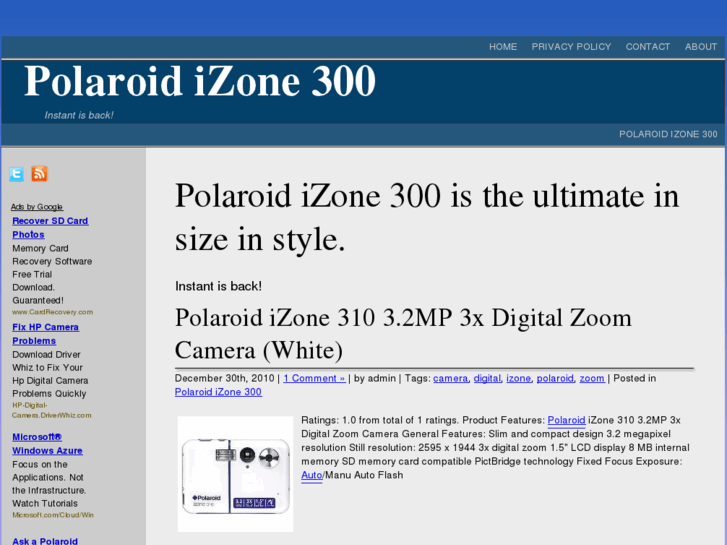
Task: Select POLARIOD IZONE 300 category bar item
Action: tap(668, 135)
